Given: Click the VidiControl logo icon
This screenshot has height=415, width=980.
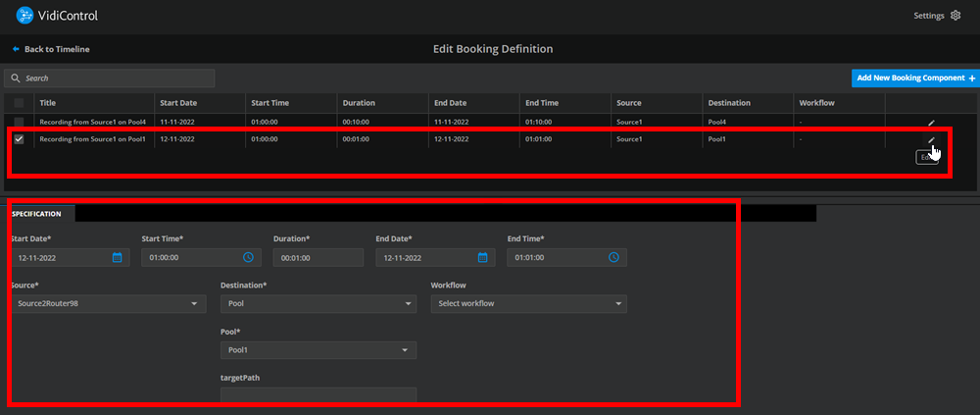Looking at the screenshot, I should [x=25, y=16].
